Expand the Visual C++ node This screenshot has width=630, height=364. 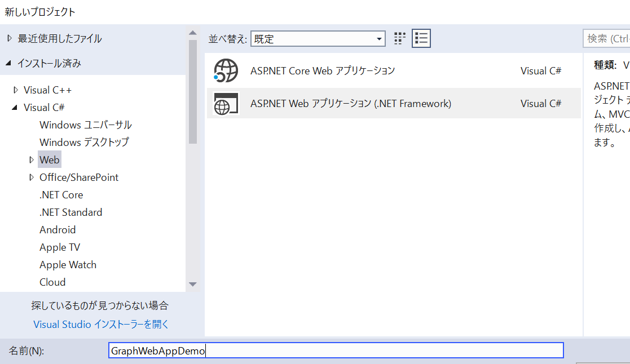[16, 89]
